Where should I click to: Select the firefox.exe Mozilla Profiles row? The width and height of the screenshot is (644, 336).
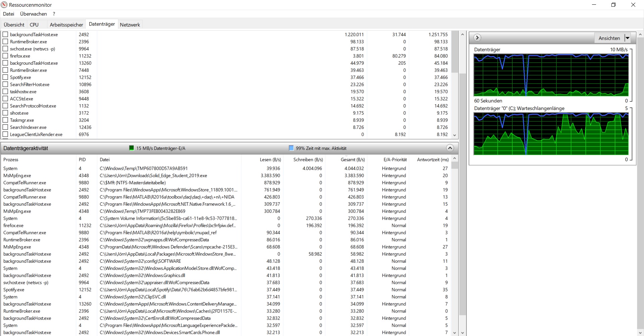pyautogui.click(x=226, y=226)
